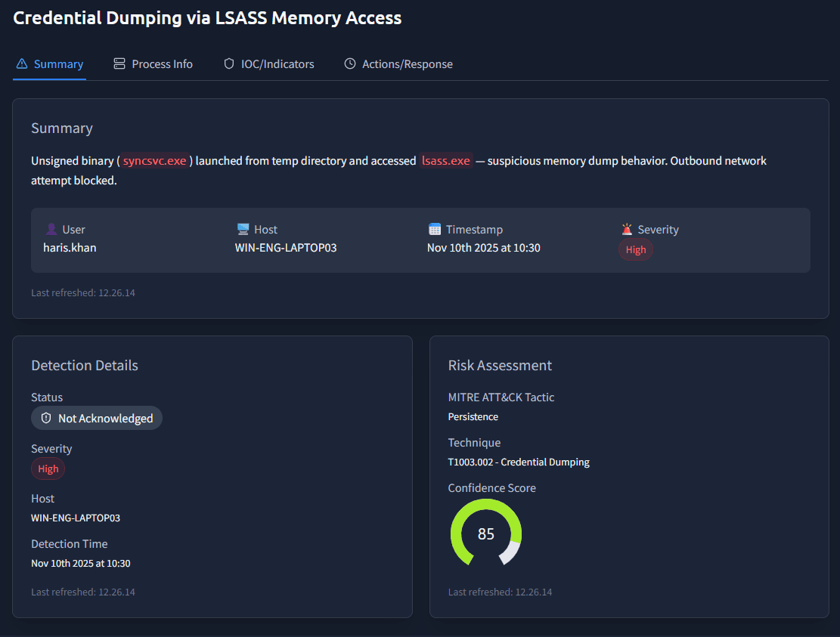Click the syncsvc.exe code label

pyautogui.click(x=154, y=161)
